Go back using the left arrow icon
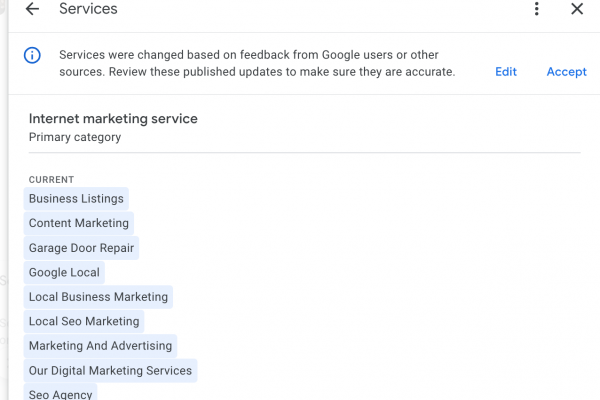The image size is (600, 400). [x=33, y=9]
